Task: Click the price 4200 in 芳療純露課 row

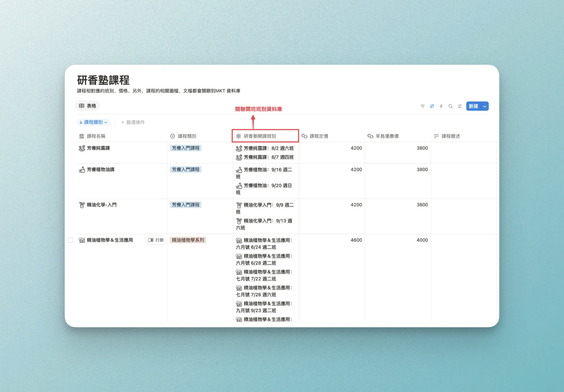Action: click(356, 148)
